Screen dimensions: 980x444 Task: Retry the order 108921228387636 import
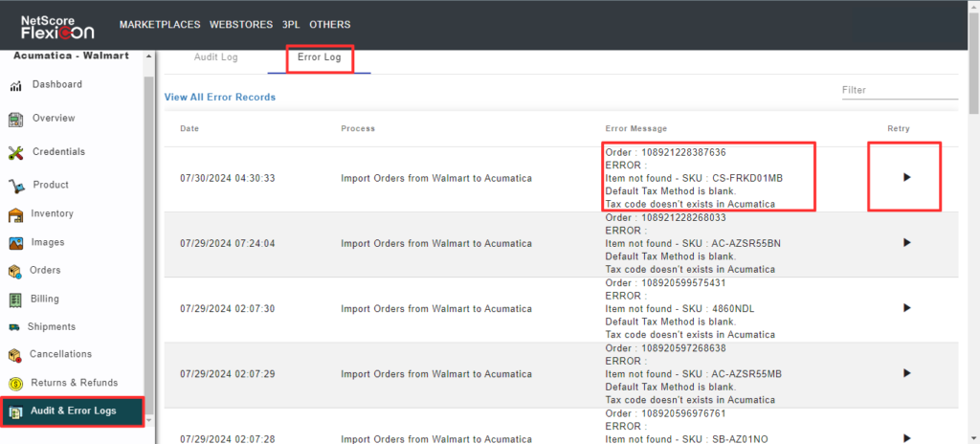906,177
